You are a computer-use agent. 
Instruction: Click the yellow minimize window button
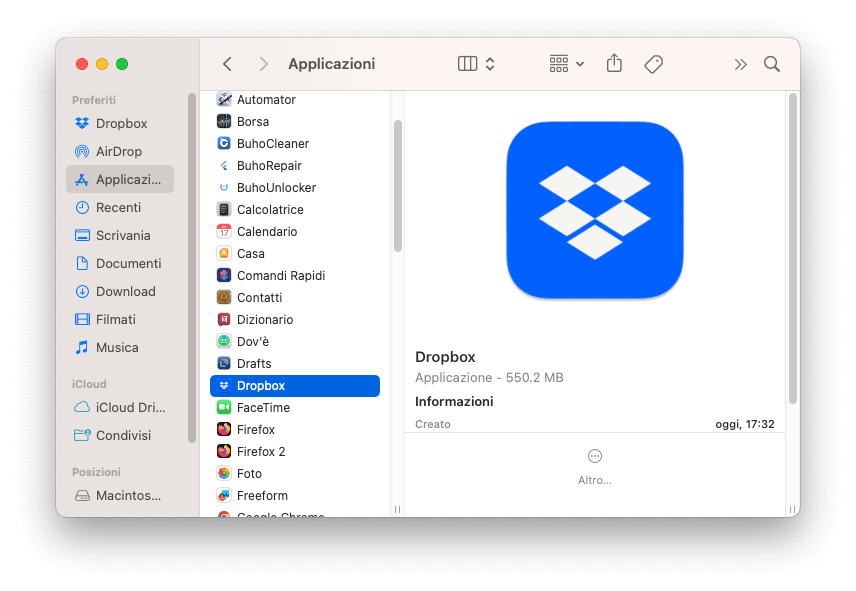click(102, 64)
